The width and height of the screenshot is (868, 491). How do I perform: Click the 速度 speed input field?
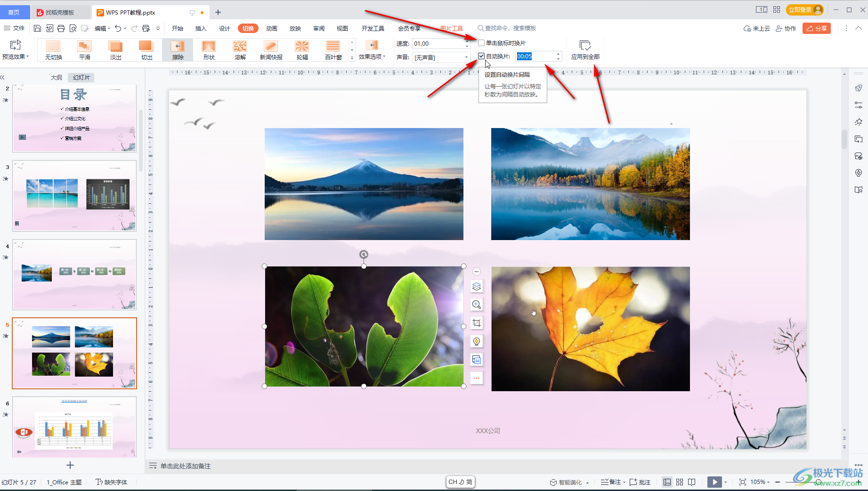point(438,43)
